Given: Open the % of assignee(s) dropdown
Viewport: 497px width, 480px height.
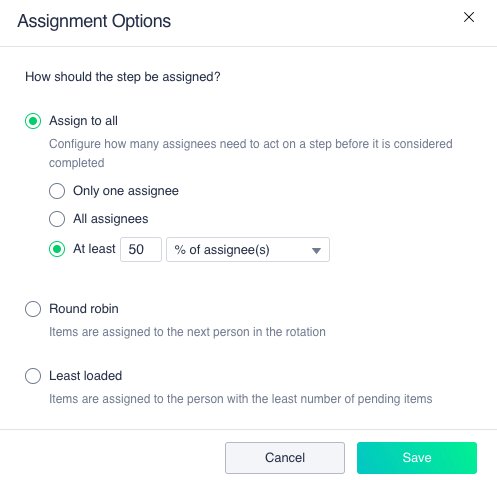Looking at the screenshot, I should click(248, 249).
